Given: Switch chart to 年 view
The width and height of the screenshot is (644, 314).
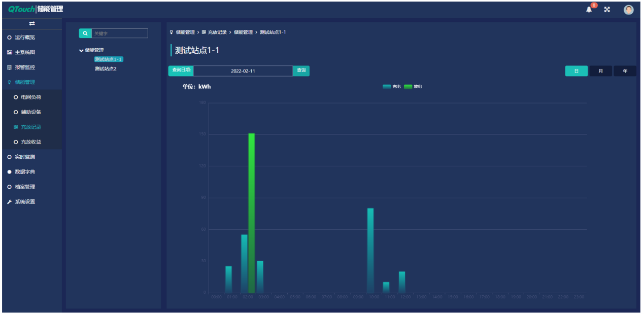Looking at the screenshot, I should tap(625, 71).
